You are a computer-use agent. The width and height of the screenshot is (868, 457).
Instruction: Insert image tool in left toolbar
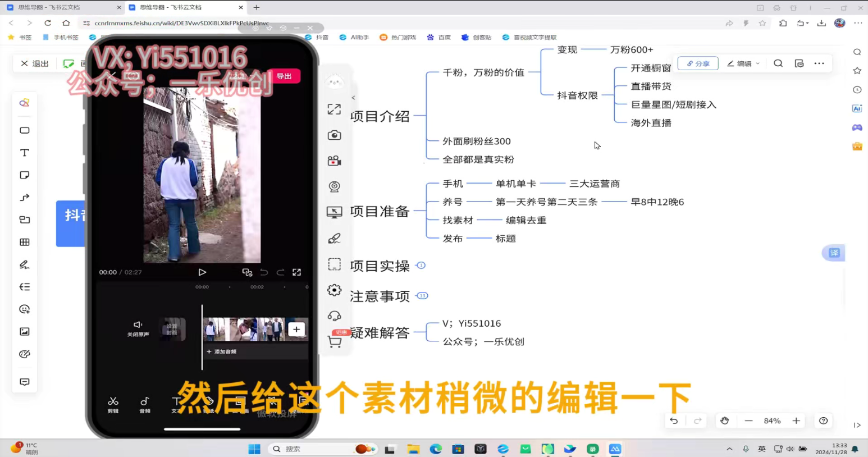pyautogui.click(x=25, y=332)
